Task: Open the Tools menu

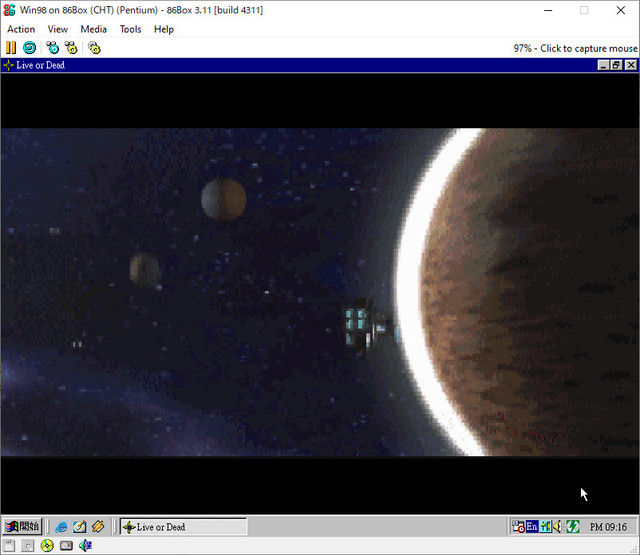Action: pos(130,29)
